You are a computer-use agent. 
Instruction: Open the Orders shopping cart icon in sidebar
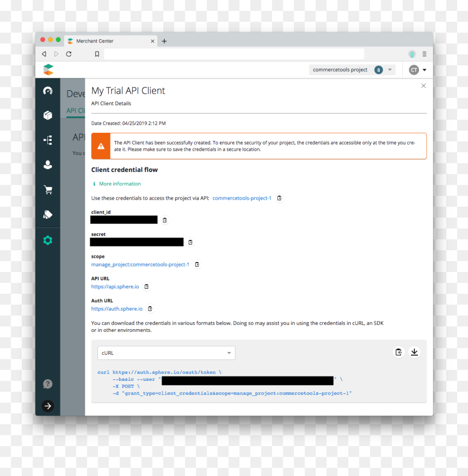[48, 190]
